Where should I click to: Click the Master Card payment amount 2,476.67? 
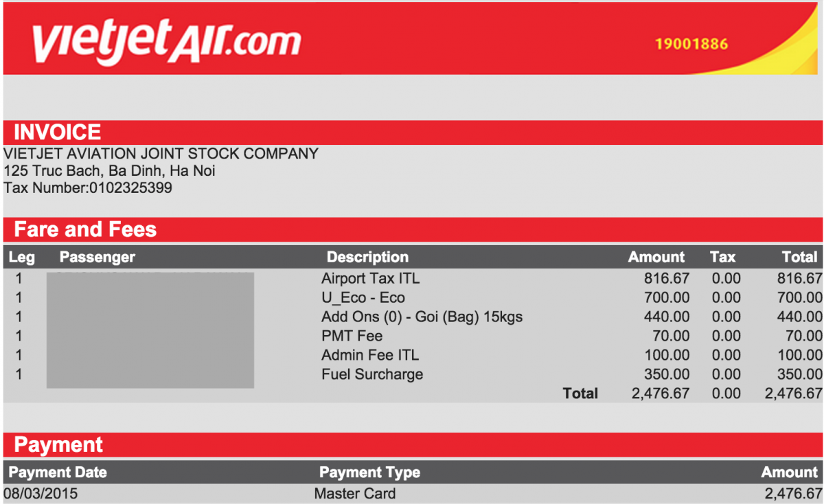793,494
